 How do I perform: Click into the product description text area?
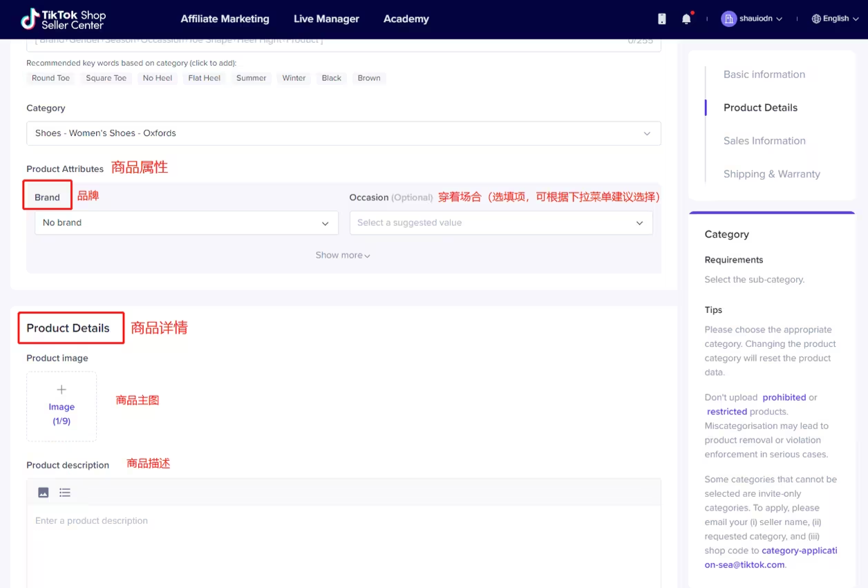pyautogui.click(x=343, y=546)
